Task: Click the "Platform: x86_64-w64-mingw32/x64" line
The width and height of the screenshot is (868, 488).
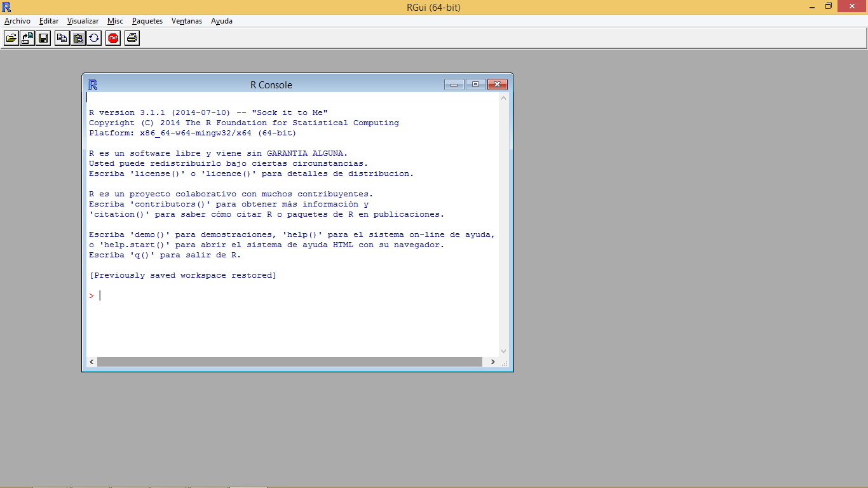Action: 193,133
